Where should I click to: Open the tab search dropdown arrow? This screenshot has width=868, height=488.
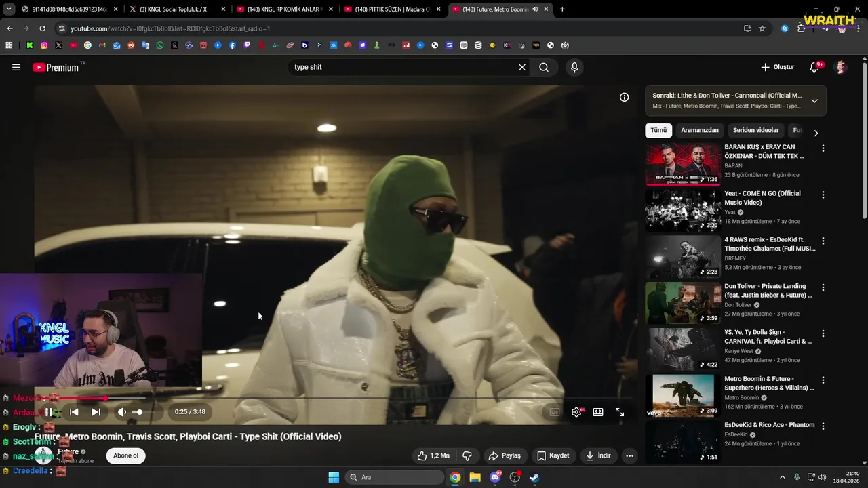[9, 9]
